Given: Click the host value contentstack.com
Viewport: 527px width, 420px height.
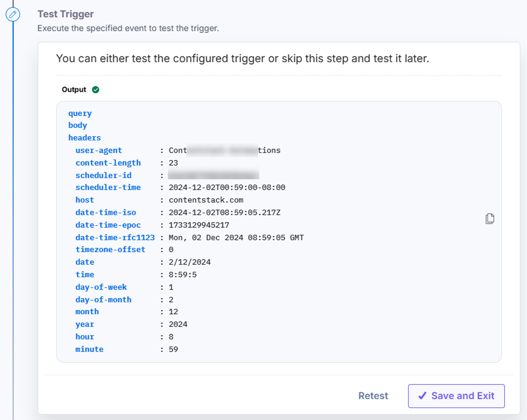Looking at the screenshot, I should [x=206, y=200].
